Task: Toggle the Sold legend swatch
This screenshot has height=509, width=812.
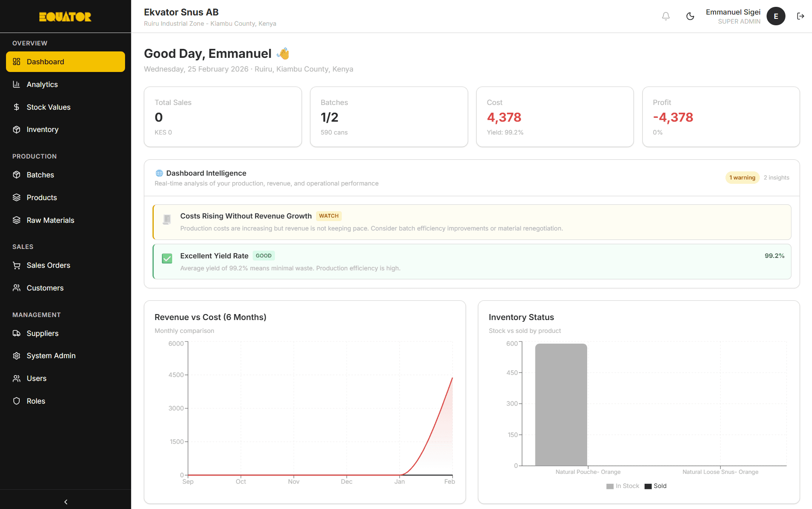Action: [648, 486]
